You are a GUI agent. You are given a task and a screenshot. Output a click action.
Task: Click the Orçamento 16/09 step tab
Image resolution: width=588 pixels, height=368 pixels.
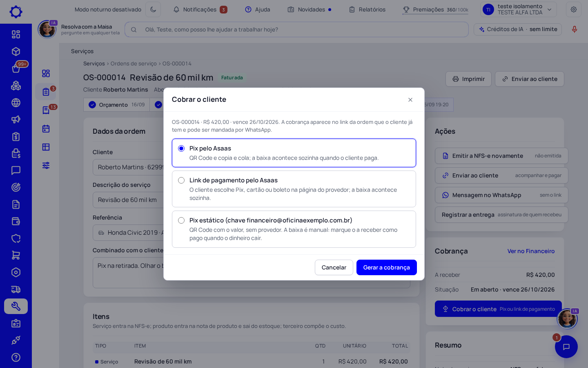point(116,105)
